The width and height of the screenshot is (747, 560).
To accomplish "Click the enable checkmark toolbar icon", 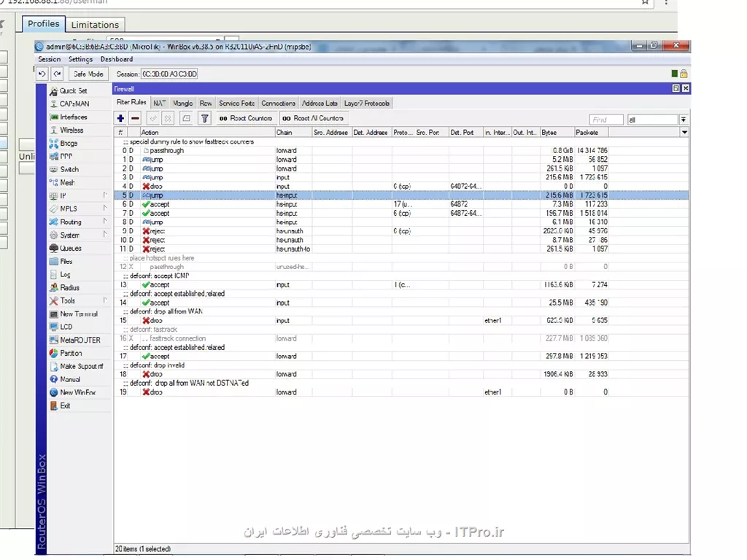I will pyautogui.click(x=153, y=119).
